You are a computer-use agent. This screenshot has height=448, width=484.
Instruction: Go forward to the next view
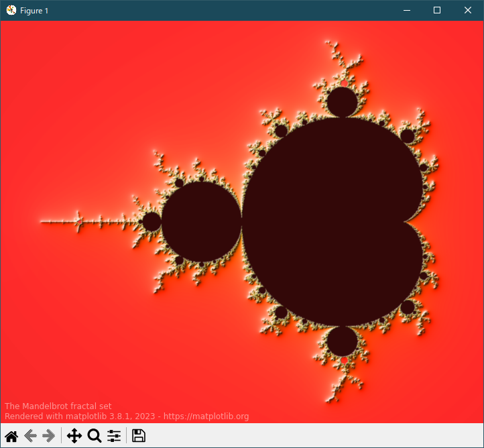click(x=49, y=436)
